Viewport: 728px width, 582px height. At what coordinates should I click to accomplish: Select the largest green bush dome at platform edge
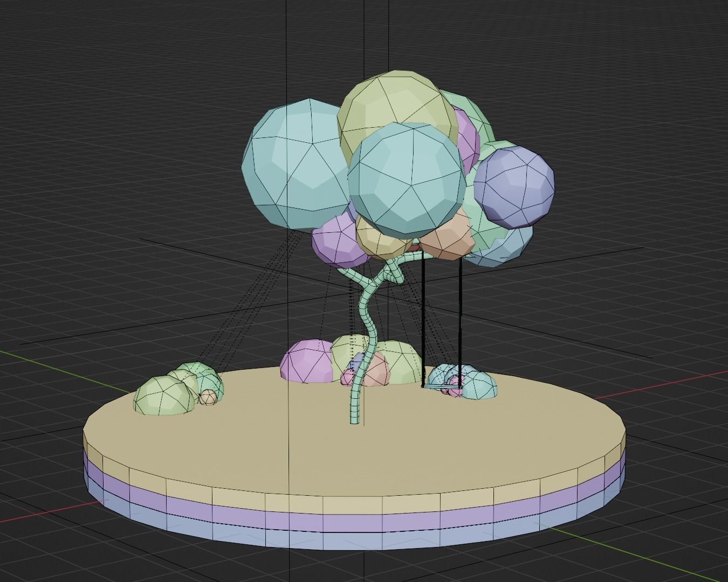pyautogui.click(x=163, y=396)
